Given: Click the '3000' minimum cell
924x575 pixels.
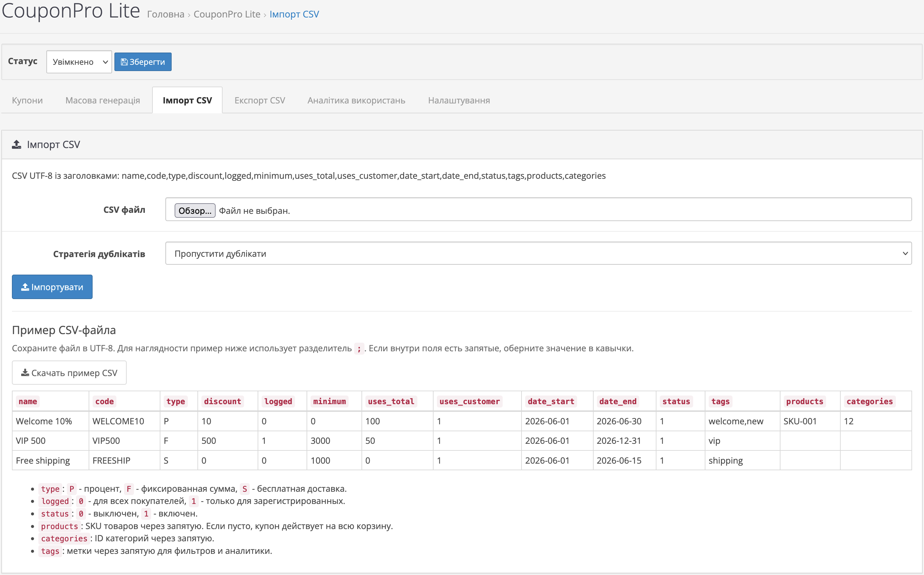Looking at the screenshot, I should (334, 441).
